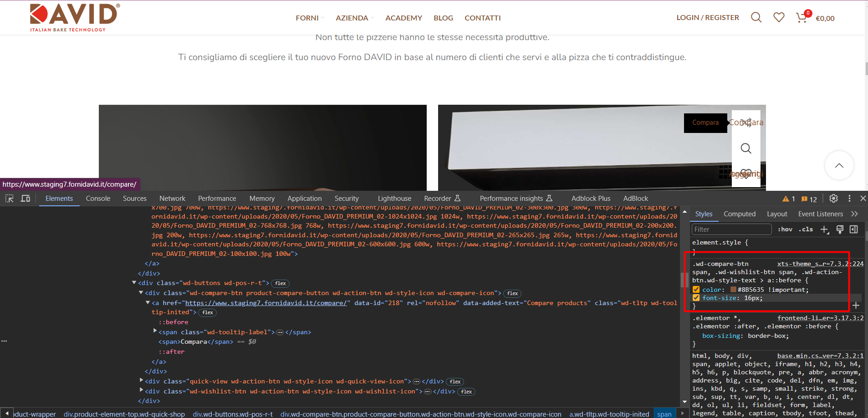The width and height of the screenshot is (868, 418).
Task: Focus the Styles Filter input field
Action: pyautogui.click(x=731, y=229)
